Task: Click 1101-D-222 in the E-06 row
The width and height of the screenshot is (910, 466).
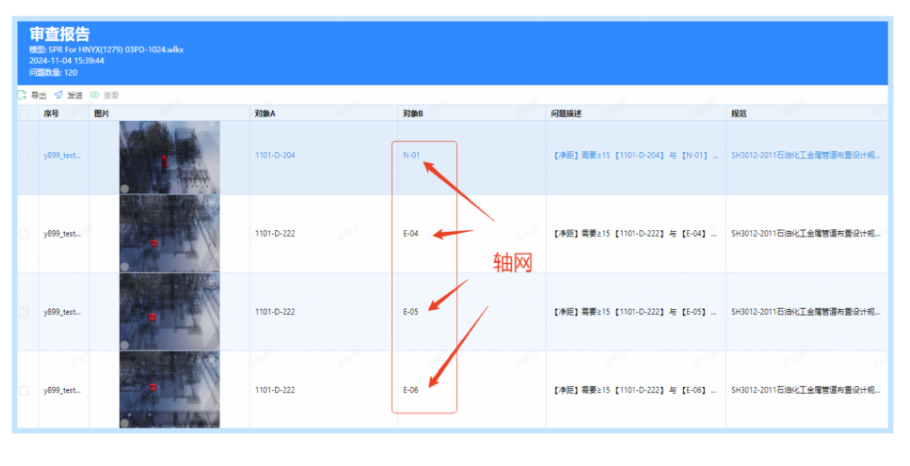Action: [275, 391]
